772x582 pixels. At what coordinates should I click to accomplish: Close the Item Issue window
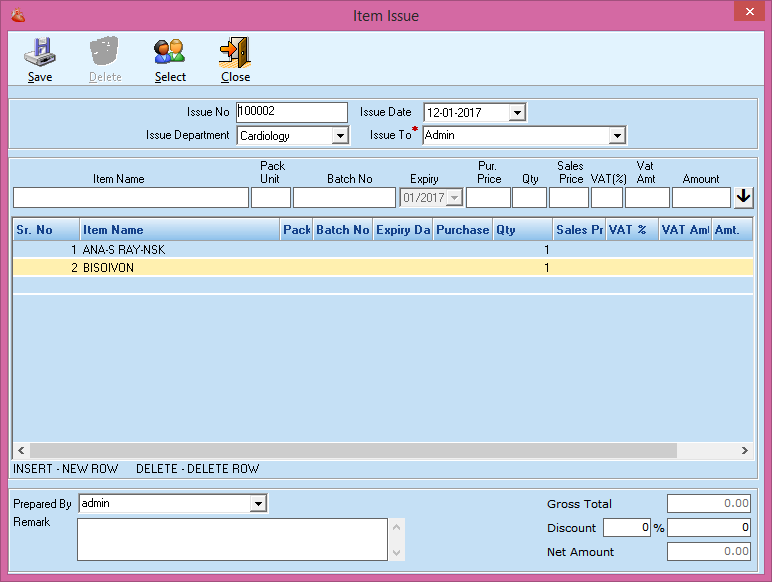pyautogui.click(x=749, y=13)
